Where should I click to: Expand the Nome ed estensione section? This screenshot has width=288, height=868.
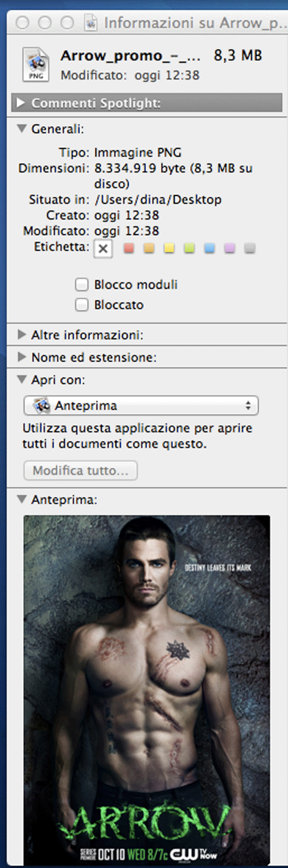pos(22,357)
